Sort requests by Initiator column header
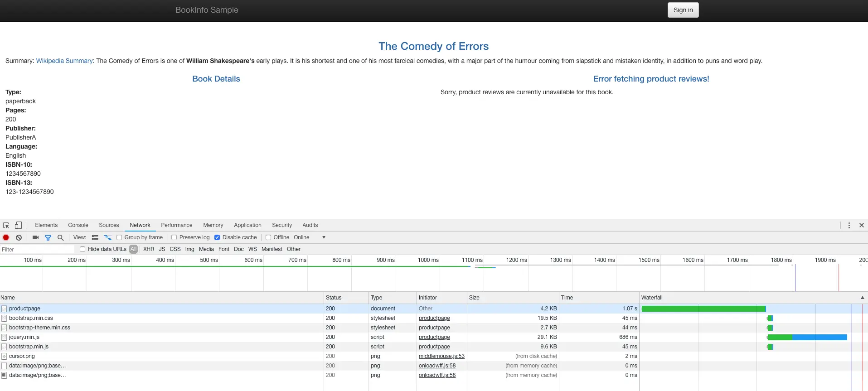The image size is (868, 391). [x=442, y=298]
